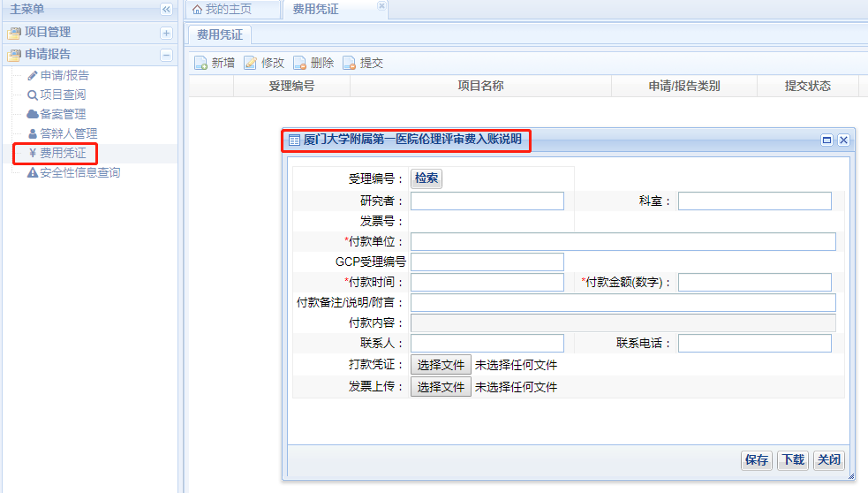868x493 pixels.
Task: Click 保存 to save the form
Action: click(x=757, y=459)
